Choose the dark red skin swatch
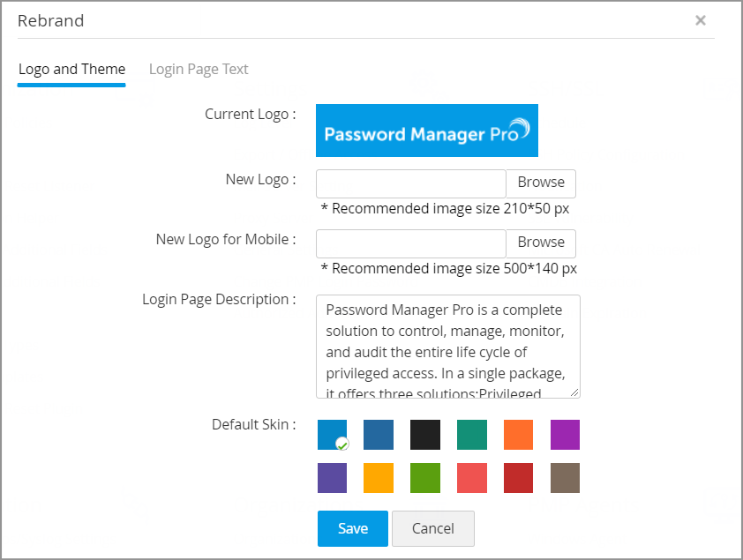The height and width of the screenshot is (560, 743). click(x=519, y=478)
